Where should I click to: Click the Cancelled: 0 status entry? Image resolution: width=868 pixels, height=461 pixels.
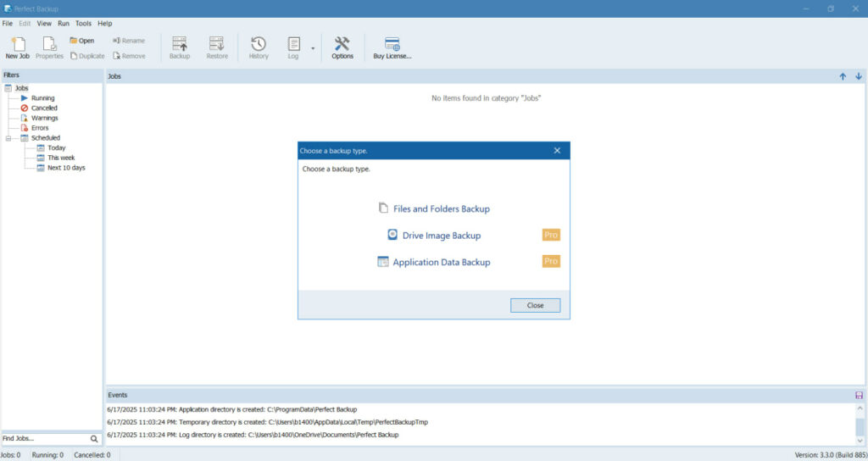92,455
